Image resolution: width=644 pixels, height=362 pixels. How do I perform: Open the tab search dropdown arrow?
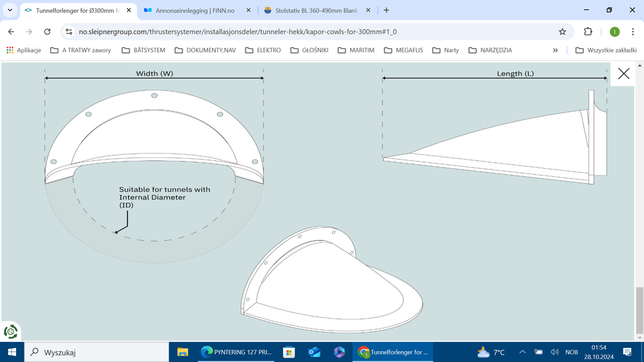pos(10,10)
